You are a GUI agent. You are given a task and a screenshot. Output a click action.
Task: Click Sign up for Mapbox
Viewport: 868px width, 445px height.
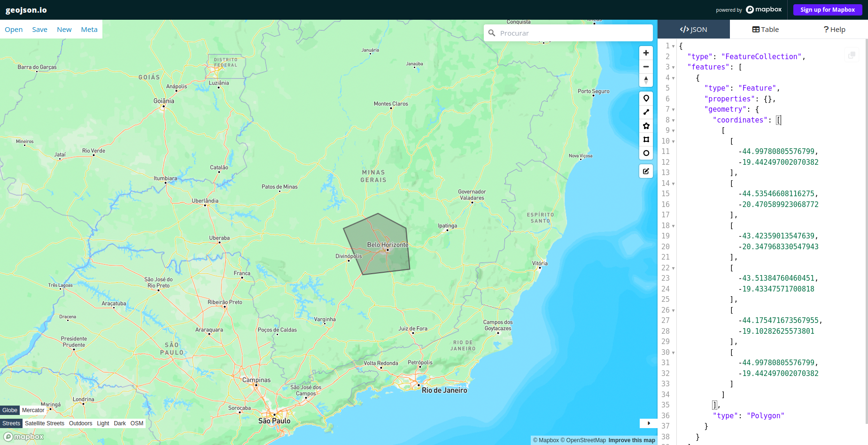click(827, 9)
